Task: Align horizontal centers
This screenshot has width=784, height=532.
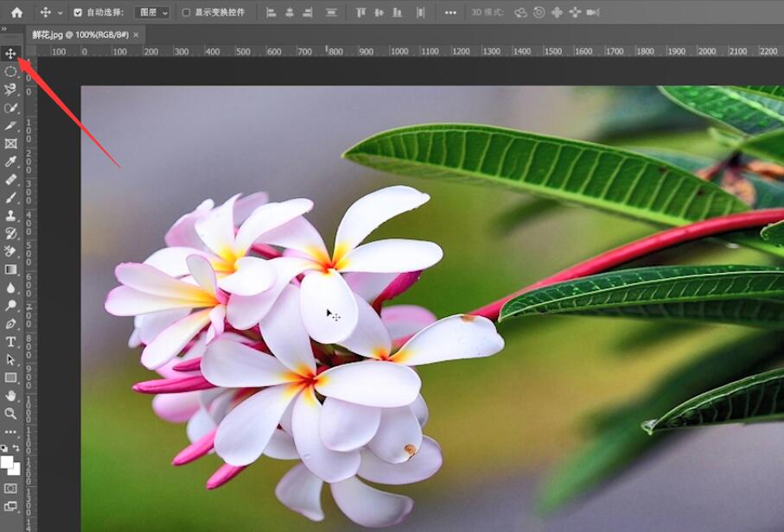Action: (x=290, y=12)
